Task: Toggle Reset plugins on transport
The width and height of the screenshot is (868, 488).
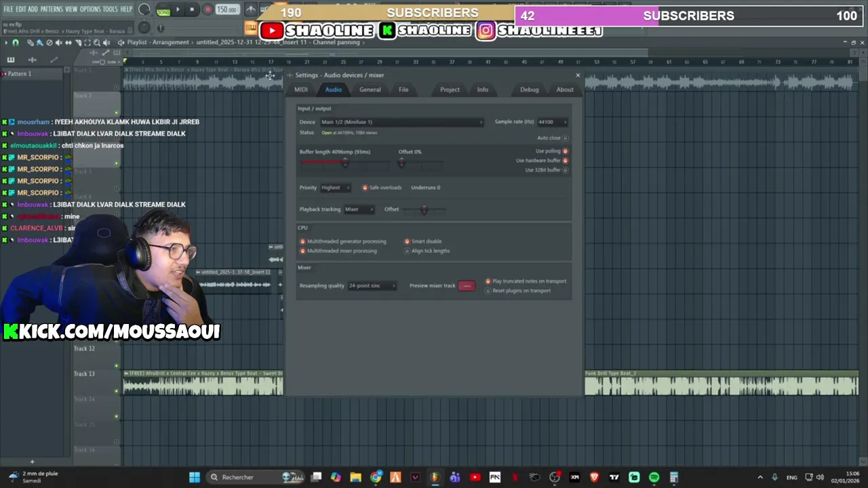Action: 488,291
